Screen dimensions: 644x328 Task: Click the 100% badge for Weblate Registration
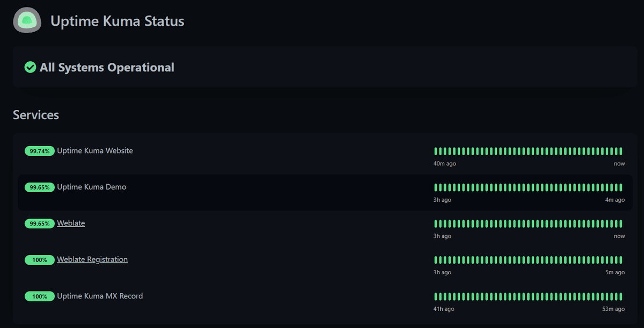coord(39,259)
